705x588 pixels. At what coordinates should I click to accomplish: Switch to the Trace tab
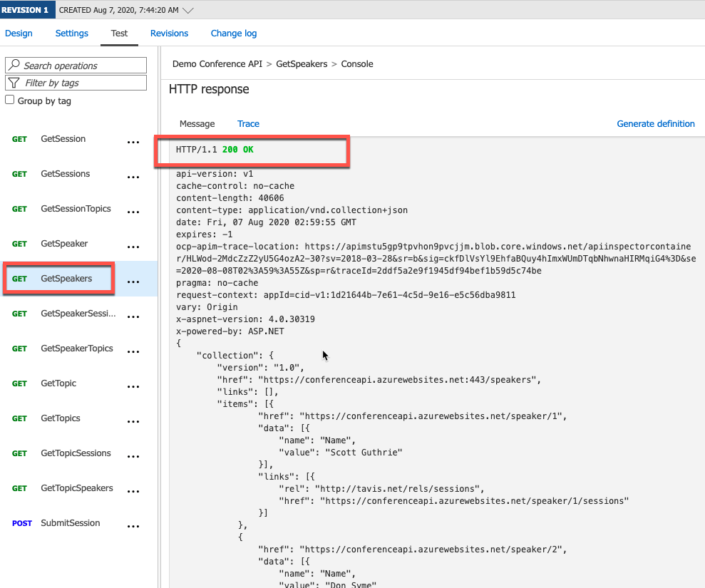click(248, 123)
